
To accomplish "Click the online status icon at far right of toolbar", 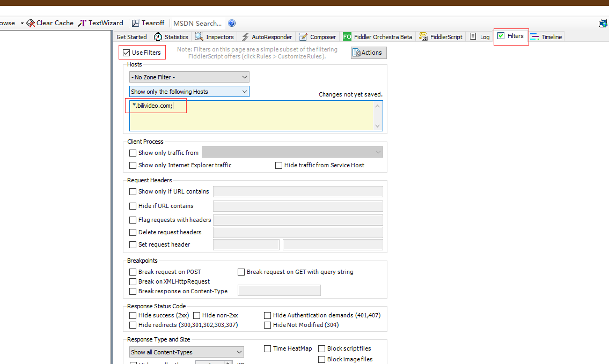I will [603, 23].
